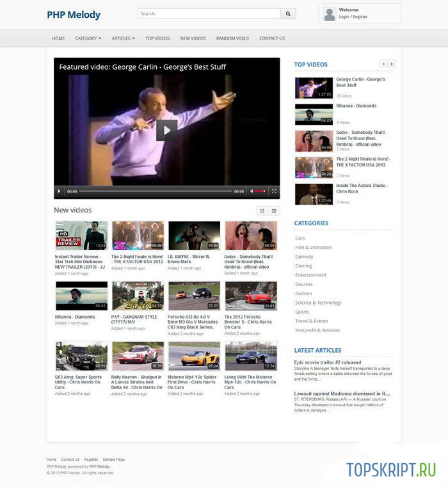The image size is (448, 487).
Task: Select the Gaming category
Action: (303, 266)
